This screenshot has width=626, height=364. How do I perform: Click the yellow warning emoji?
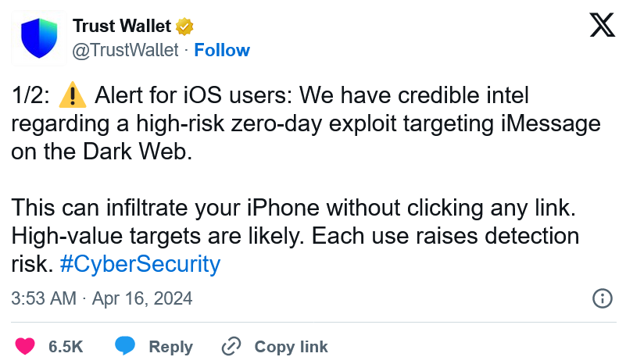tap(72, 95)
